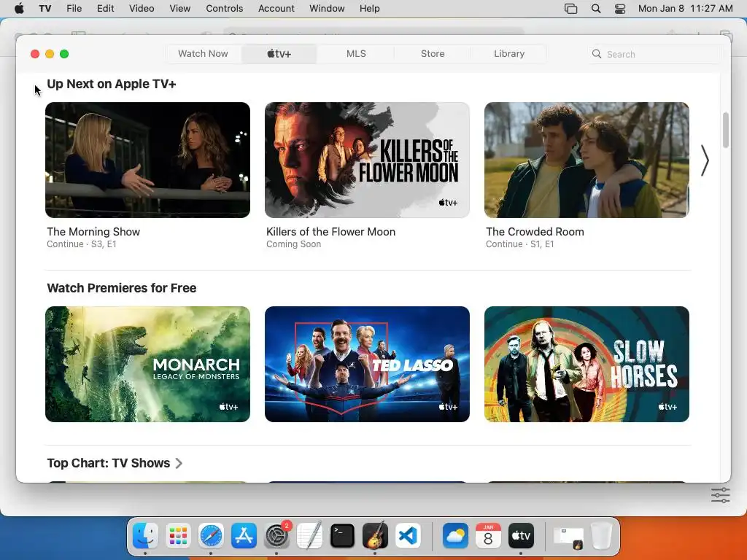
Task: Open the Ted Lasso poster
Action: point(368,365)
